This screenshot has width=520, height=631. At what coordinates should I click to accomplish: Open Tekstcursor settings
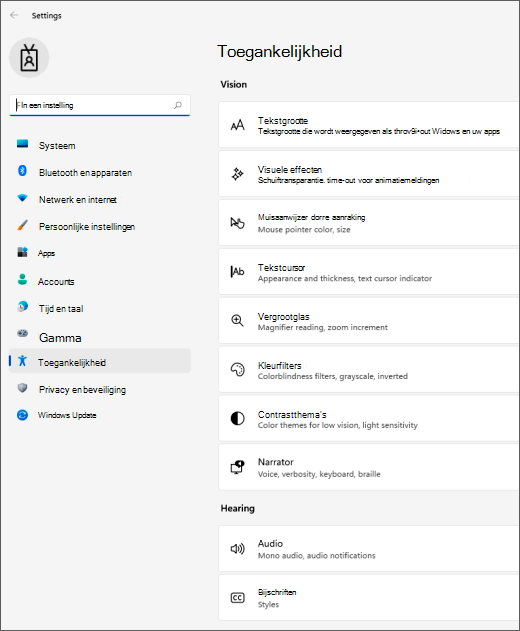point(369,272)
